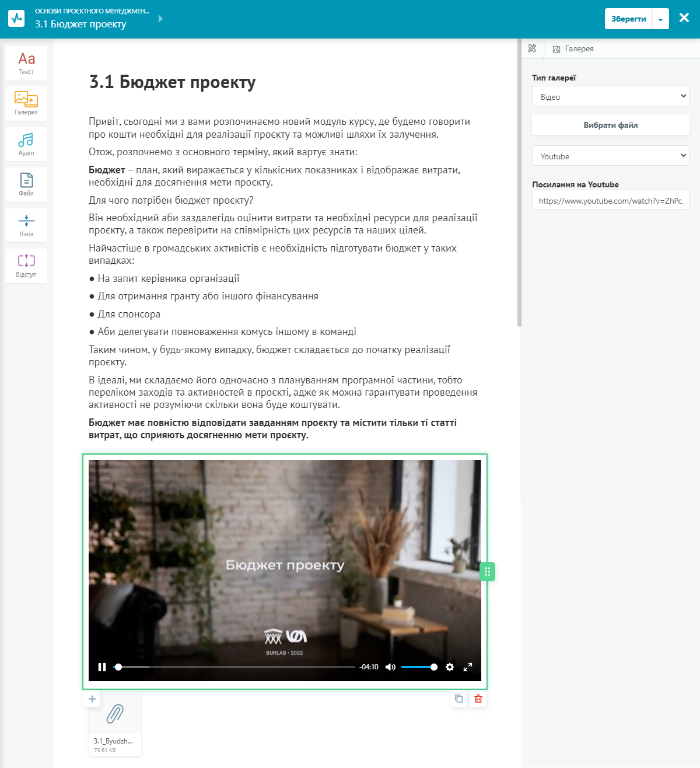700x768 pixels.
Task: Open the Галерея breadcrumb tab
Action: point(573,49)
